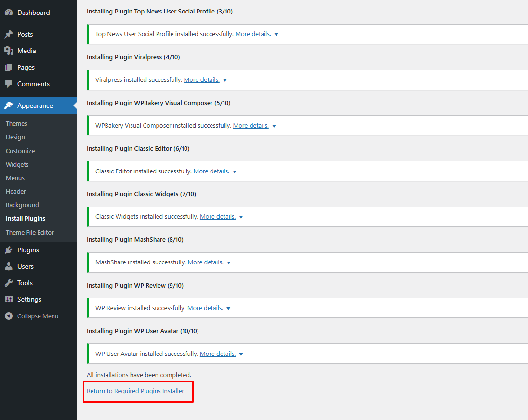The width and height of the screenshot is (528, 420).
Task: Open the Menus submenu item
Action: click(x=15, y=178)
